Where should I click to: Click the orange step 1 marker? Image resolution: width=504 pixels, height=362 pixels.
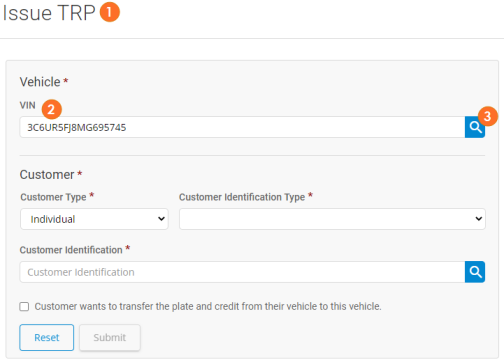click(110, 12)
